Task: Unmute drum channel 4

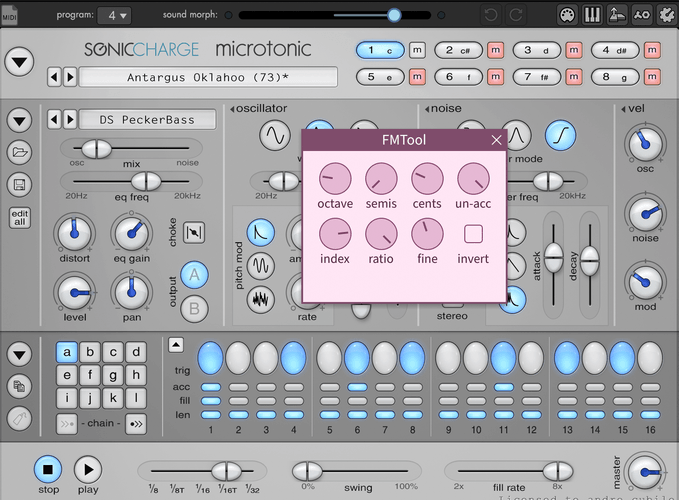Action: 652,50
